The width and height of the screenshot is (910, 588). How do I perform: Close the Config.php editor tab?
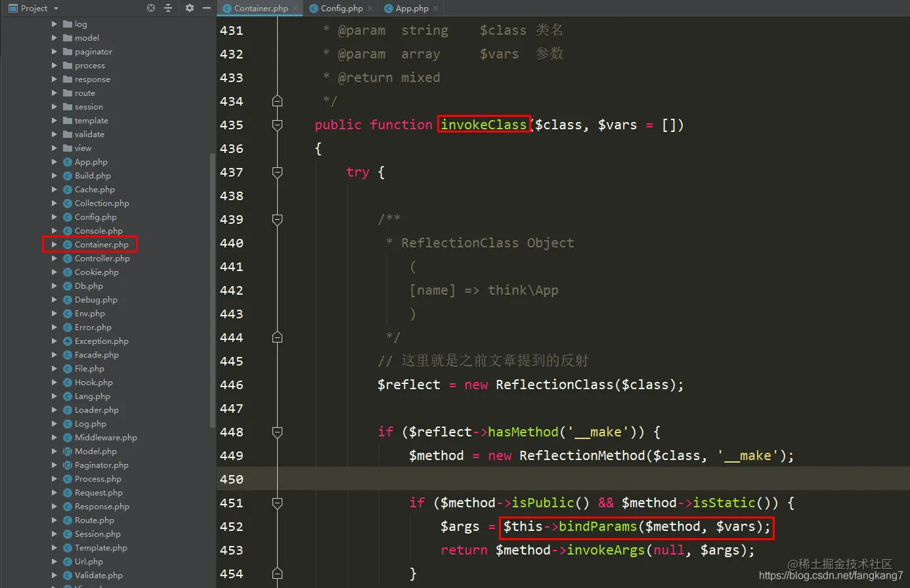point(370,9)
